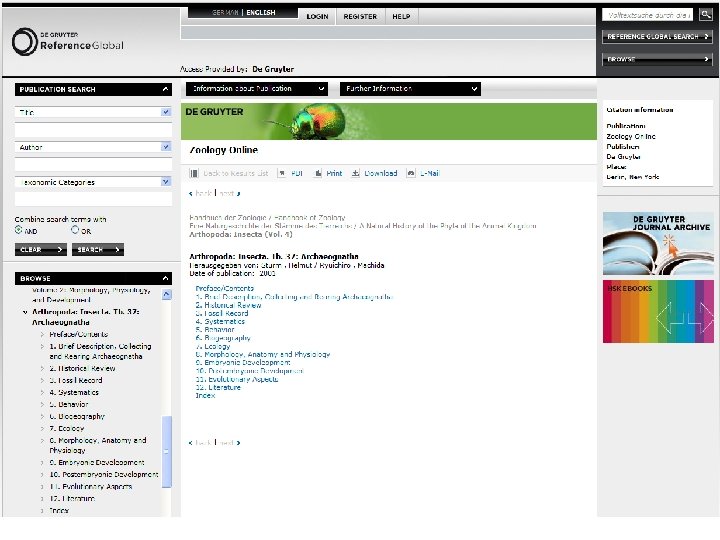Open 8. Morphology, Anatomy and Physiology link

[x=263, y=354]
